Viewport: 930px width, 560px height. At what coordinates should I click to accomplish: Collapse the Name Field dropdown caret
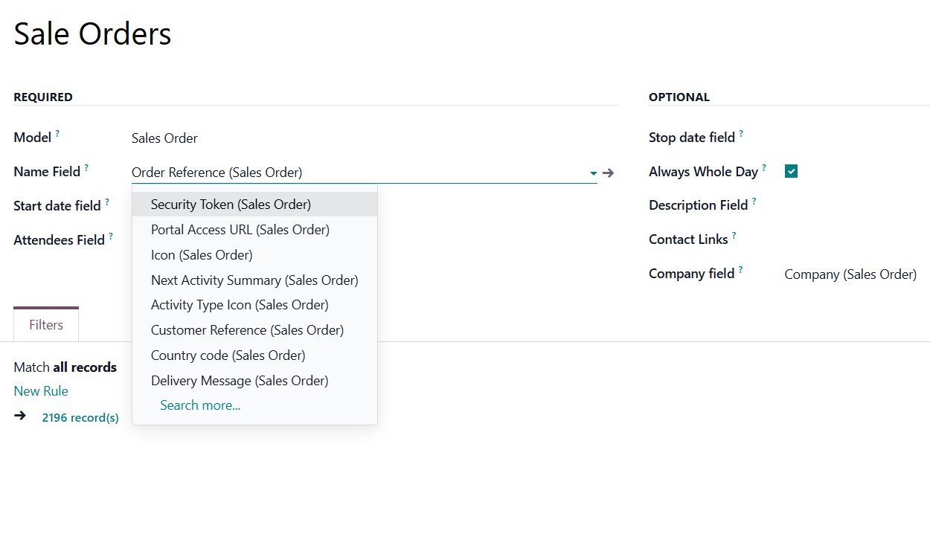tap(593, 173)
